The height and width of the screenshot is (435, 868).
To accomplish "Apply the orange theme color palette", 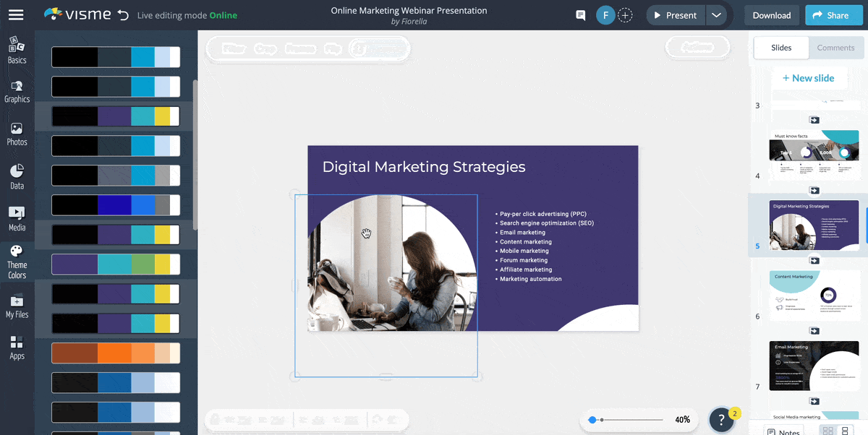I will 116,353.
